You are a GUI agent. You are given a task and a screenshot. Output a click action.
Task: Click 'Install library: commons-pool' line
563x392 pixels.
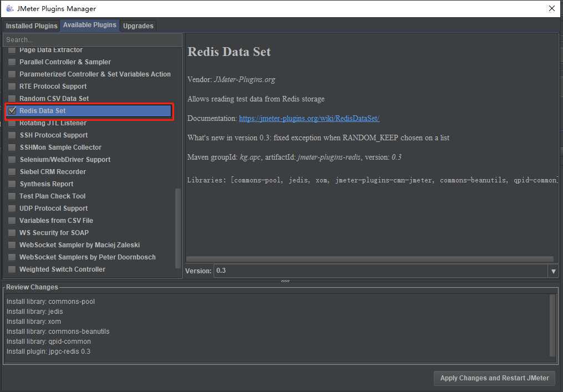coord(50,302)
